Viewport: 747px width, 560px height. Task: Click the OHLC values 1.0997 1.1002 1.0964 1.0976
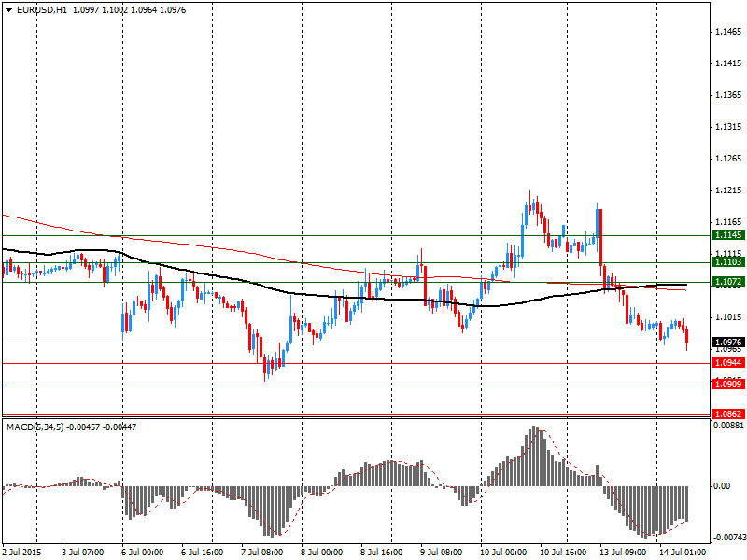click(129, 10)
